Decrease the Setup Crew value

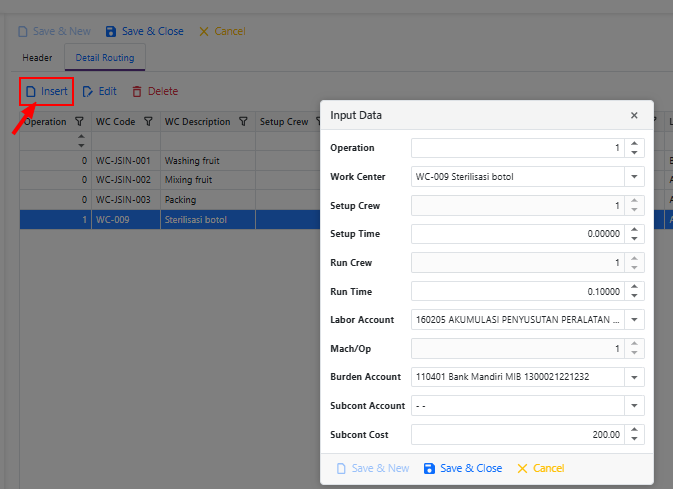(634, 210)
